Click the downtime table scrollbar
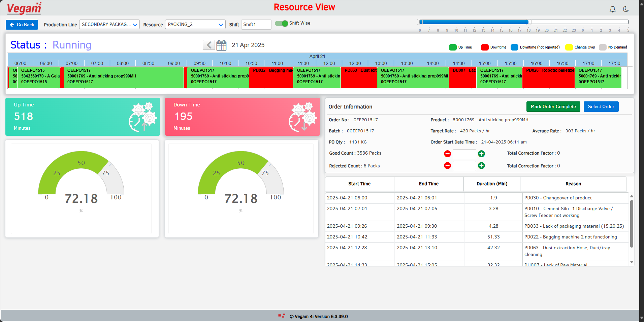The height and width of the screenshot is (322, 644). [x=632, y=224]
